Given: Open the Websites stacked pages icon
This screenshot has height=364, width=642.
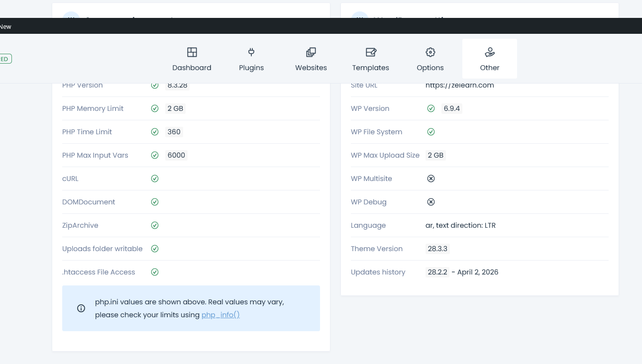Looking at the screenshot, I should (x=311, y=52).
